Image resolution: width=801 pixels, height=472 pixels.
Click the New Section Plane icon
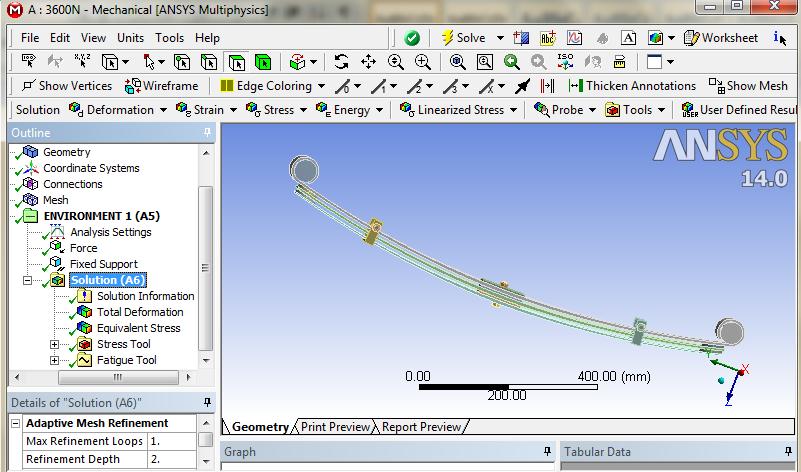click(521, 38)
